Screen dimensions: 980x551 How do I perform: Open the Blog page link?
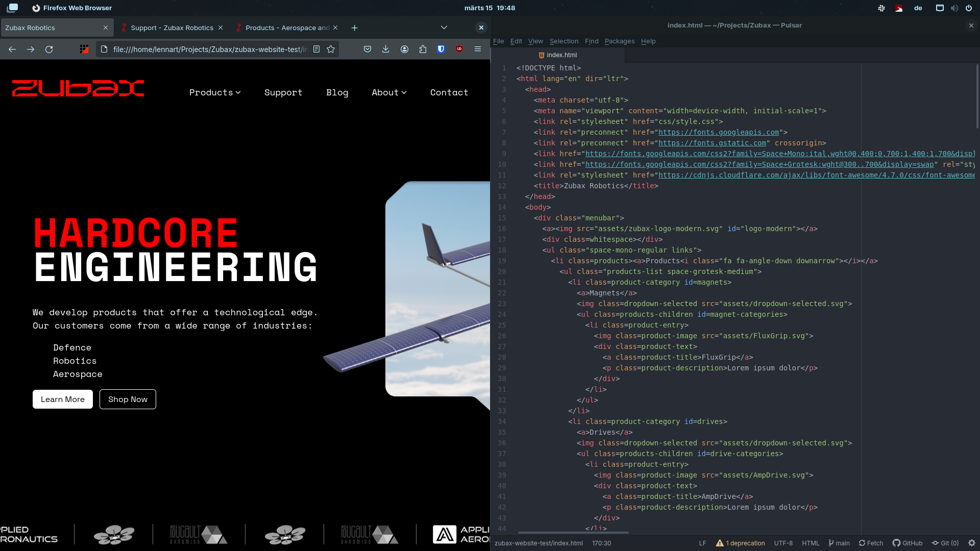(x=337, y=92)
